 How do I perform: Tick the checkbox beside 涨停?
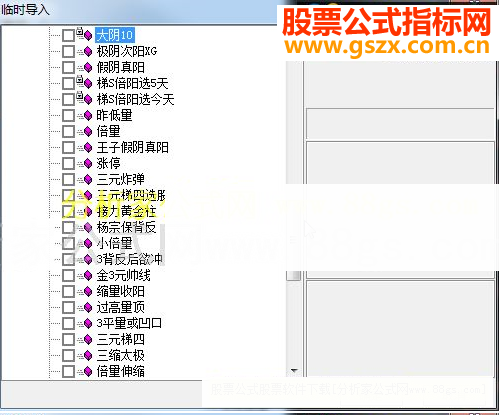click(68, 163)
